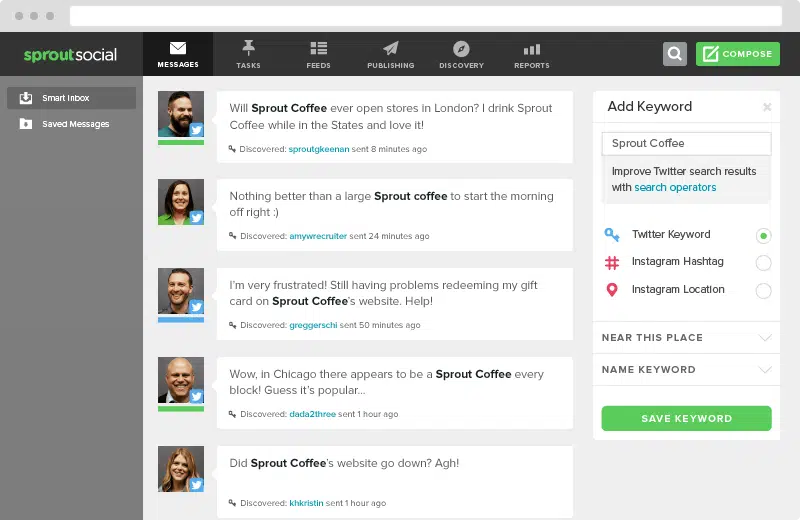Open Smart Inbox in the sidebar
Image resolution: width=800 pixels, height=520 pixels.
[70, 98]
